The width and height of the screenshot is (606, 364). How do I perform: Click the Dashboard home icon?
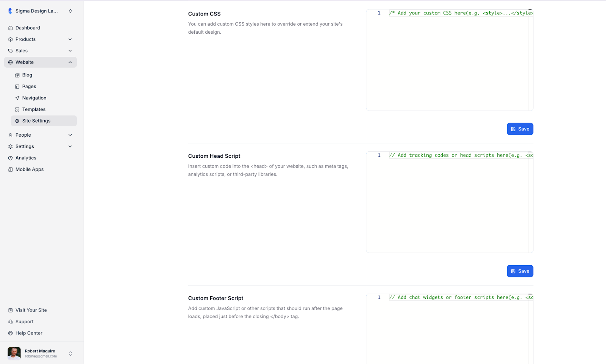[x=11, y=28]
